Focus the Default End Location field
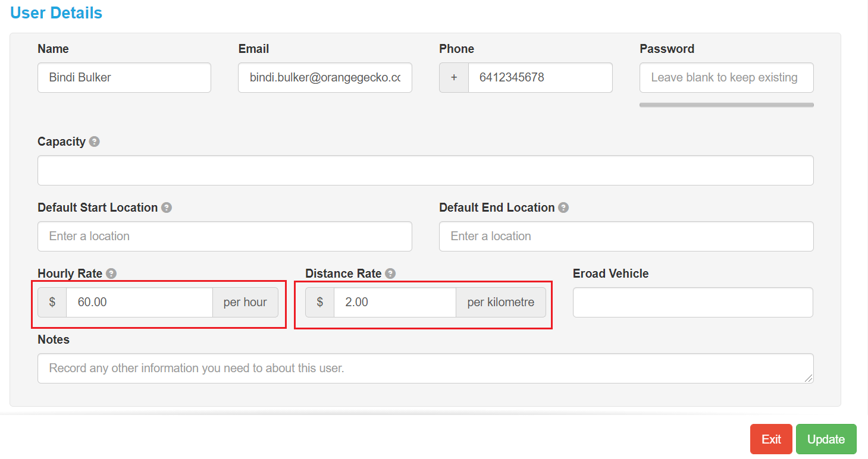 626,236
